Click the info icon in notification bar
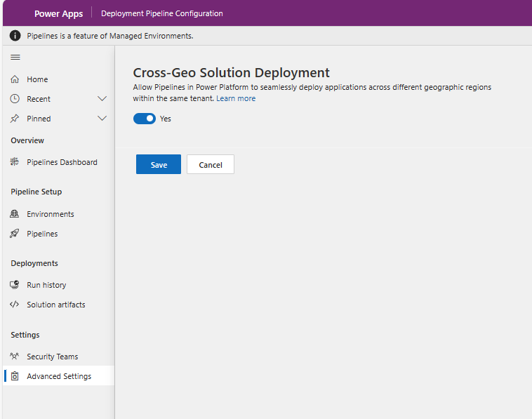Viewport: 532px width, 419px height. pos(15,35)
